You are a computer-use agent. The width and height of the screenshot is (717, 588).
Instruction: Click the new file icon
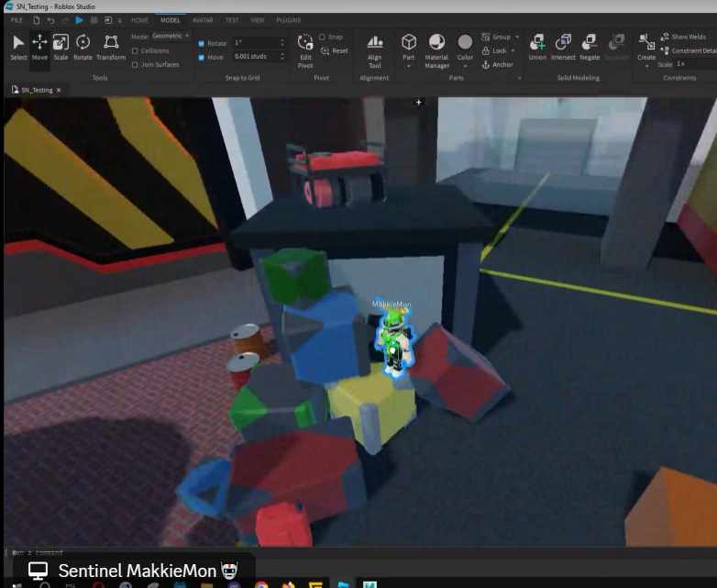click(x=36, y=20)
